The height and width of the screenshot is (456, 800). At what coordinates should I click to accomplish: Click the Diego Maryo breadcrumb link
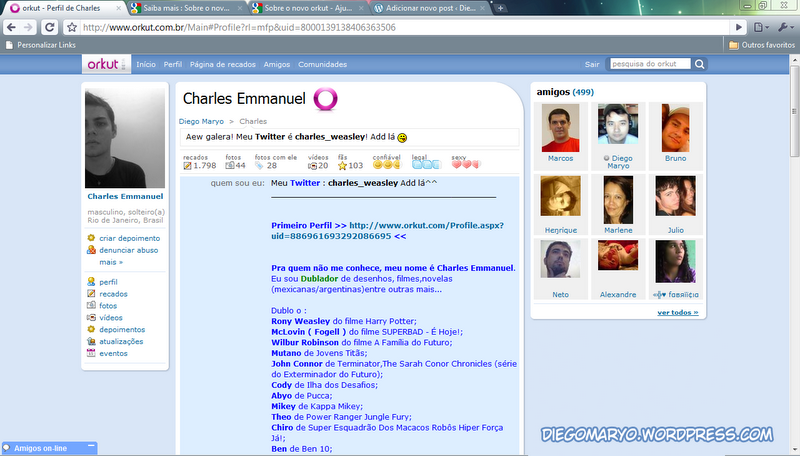(x=201, y=121)
